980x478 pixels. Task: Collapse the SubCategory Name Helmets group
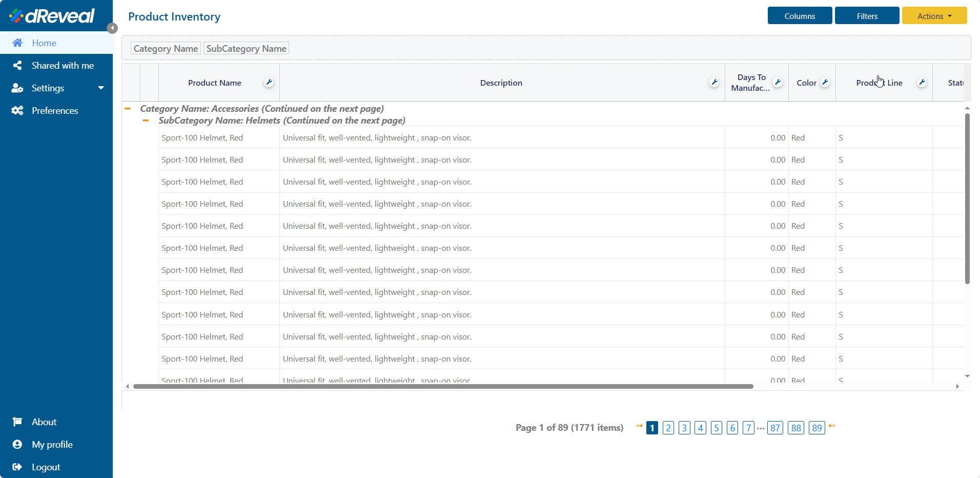point(146,121)
